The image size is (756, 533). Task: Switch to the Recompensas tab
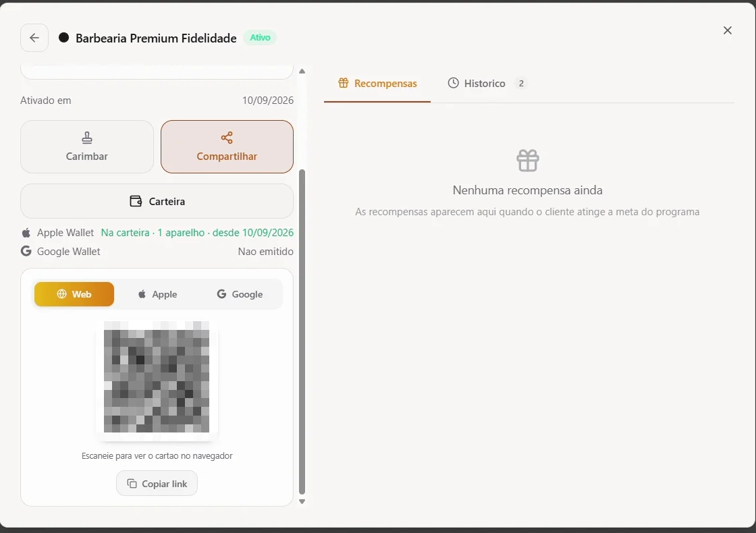click(377, 84)
